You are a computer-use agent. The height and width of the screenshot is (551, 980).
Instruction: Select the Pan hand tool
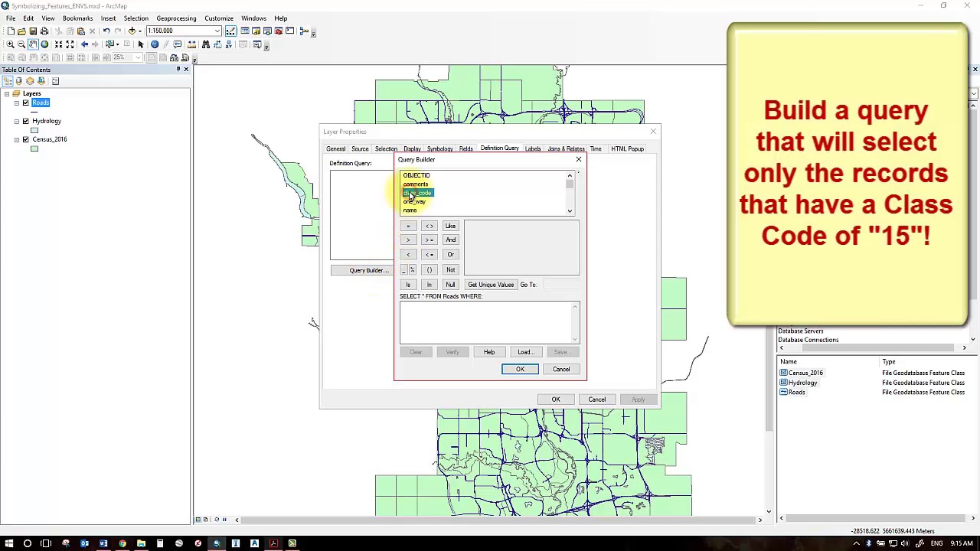coord(33,44)
